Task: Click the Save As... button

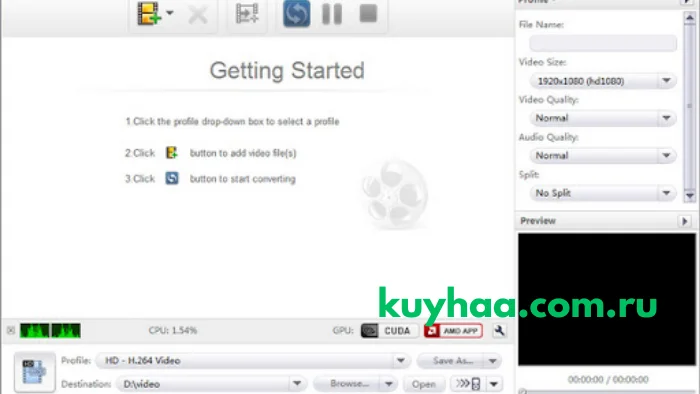Action: (x=451, y=361)
